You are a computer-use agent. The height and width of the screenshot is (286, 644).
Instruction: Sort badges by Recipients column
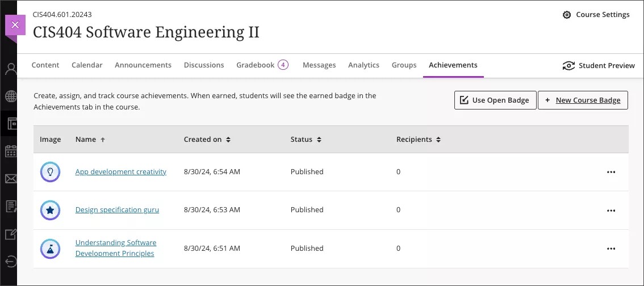419,140
